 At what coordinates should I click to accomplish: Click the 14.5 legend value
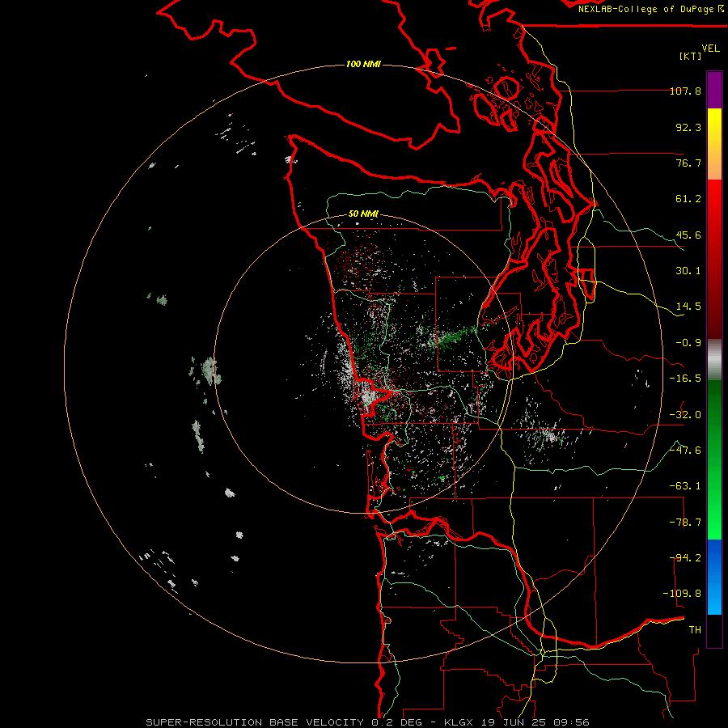(688, 307)
